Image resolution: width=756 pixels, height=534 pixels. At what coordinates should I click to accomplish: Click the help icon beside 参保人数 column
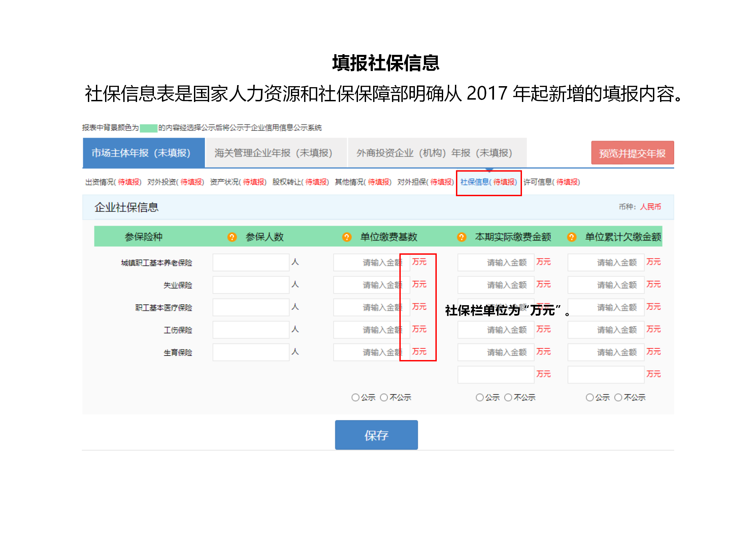[x=232, y=237]
